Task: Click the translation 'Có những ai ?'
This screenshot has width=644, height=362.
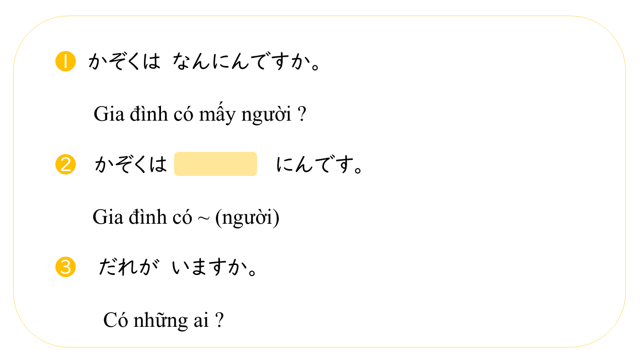Action: [163, 320]
